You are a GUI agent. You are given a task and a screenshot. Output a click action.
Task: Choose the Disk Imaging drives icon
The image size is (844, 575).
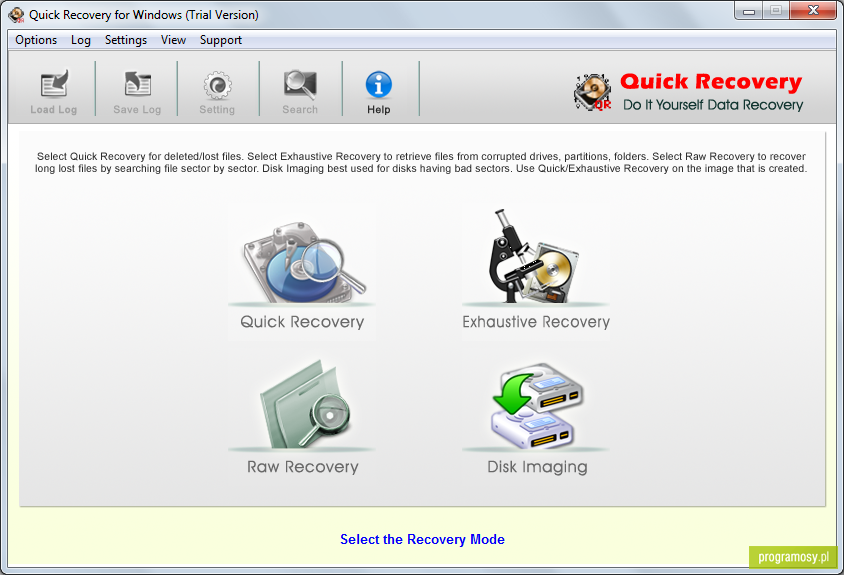(537, 406)
